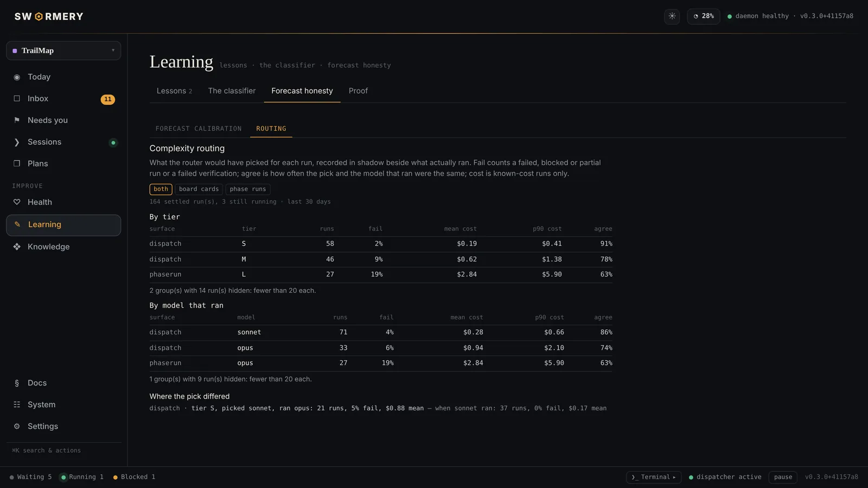Open the Proof tab
The width and height of the screenshot is (868, 488).
tap(358, 91)
